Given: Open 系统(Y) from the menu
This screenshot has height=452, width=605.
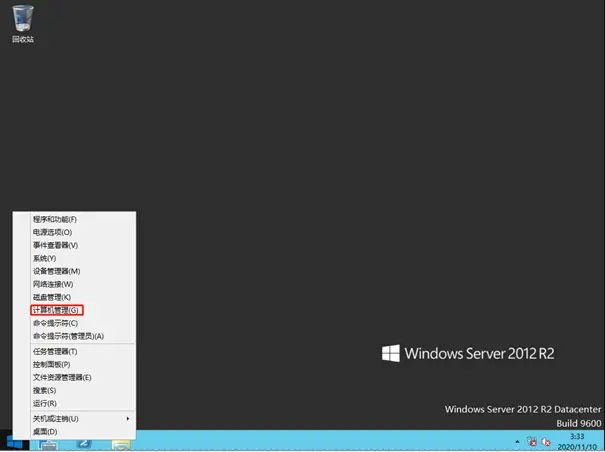Looking at the screenshot, I should [x=74, y=258].
